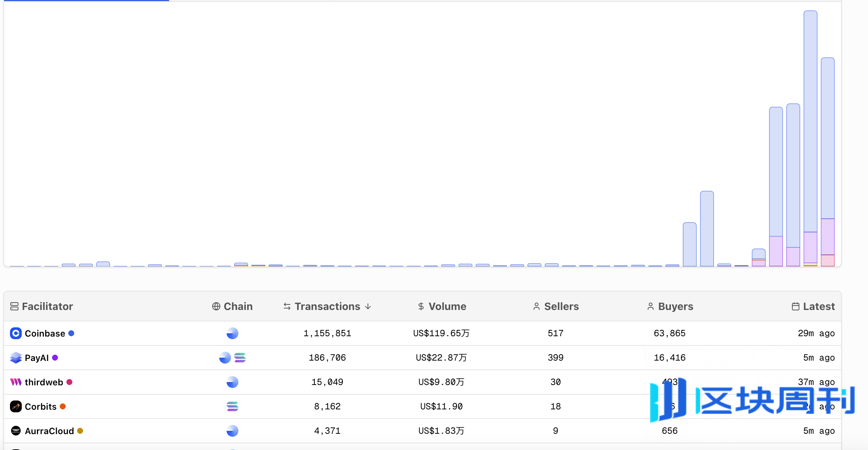Click the purple color dot beside PayAI
Viewport: 868px width, 450px height.
55,358
